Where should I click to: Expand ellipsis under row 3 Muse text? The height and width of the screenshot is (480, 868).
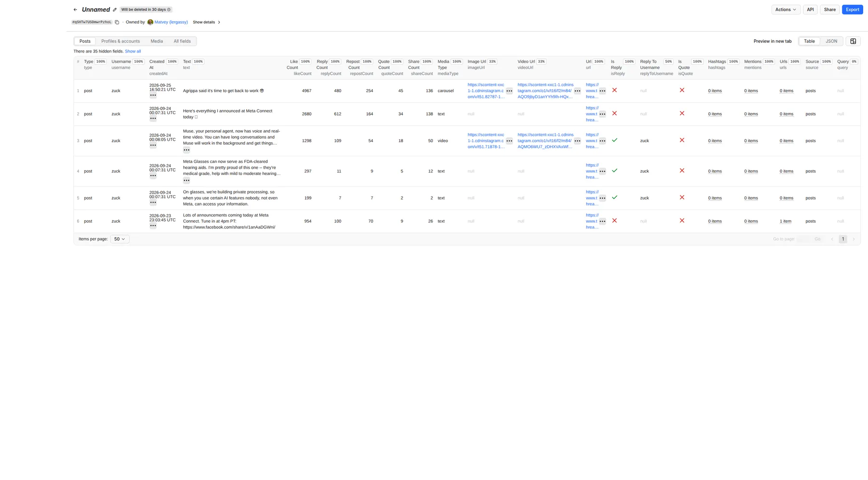pos(187,150)
